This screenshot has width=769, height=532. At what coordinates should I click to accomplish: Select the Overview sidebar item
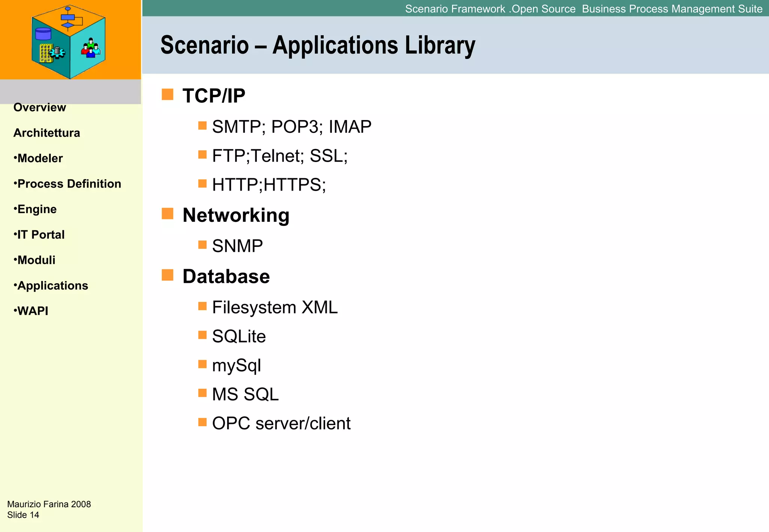(x=40, y=107)
